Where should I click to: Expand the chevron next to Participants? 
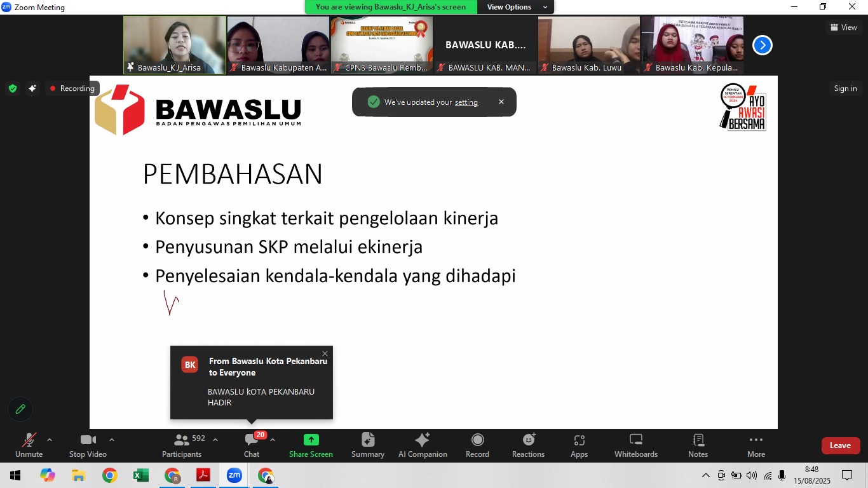[215, 440]
